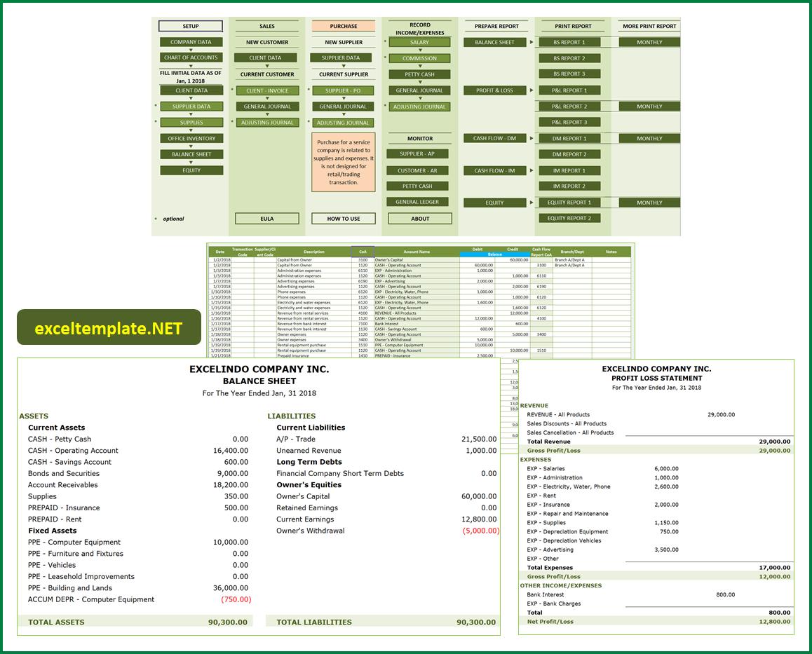Viewport: 812px width, 654px height.
Task: Open the SUPPLIER - AP monitor
Action: point(417,154)
